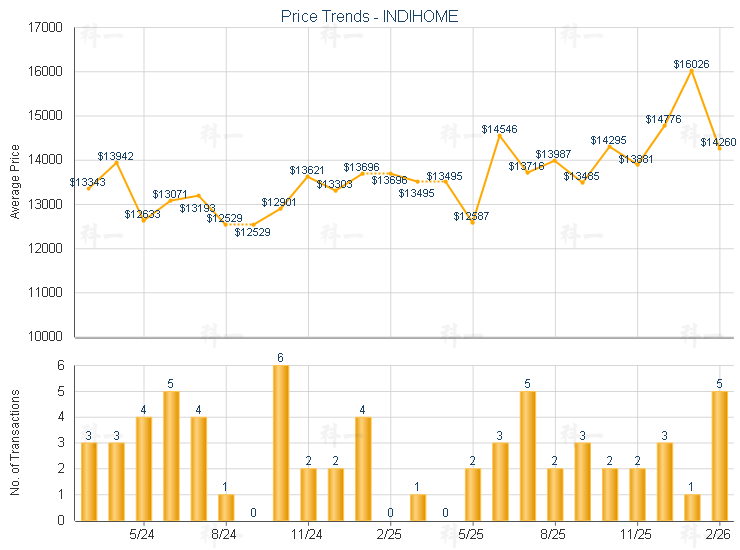Click the $13621 price label
The image size is (740, 550).
307,171
